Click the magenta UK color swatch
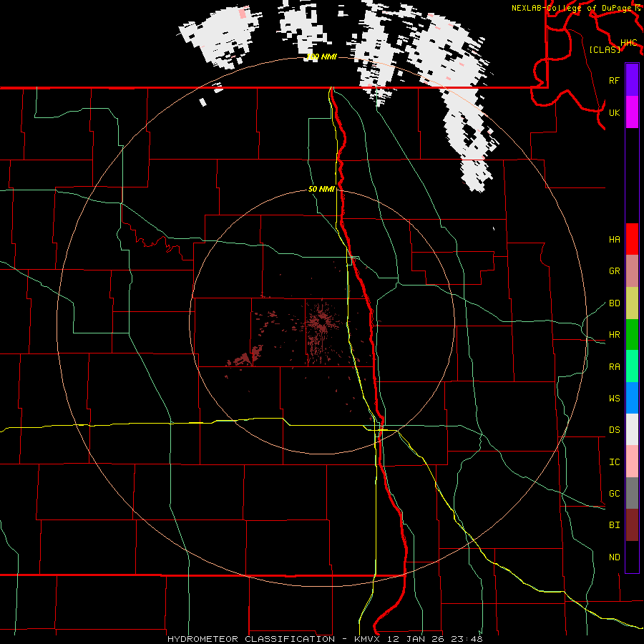 tap(632, 112)
